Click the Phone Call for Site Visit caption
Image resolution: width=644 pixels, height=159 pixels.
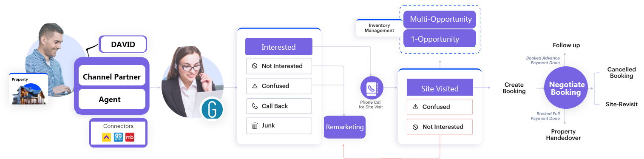371,105
